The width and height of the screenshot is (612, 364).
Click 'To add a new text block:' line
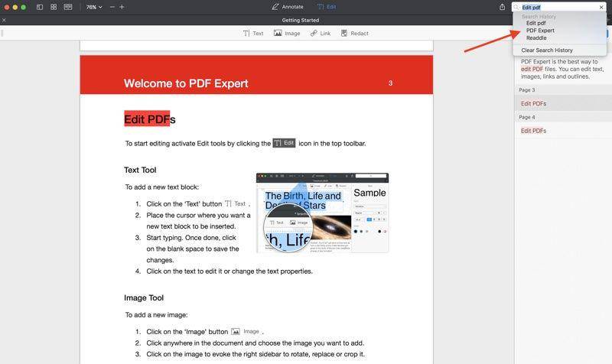162,187
